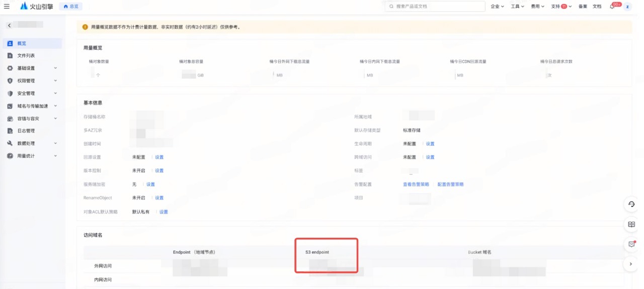Click the 日志管理 icon
This screenshot has height=289, width=644.
click(10, 131)
